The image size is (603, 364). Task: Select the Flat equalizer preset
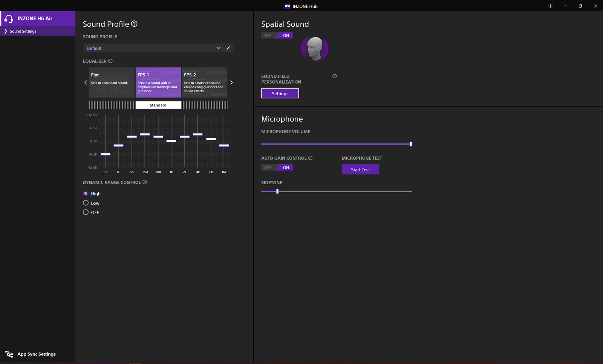[112, 83]
